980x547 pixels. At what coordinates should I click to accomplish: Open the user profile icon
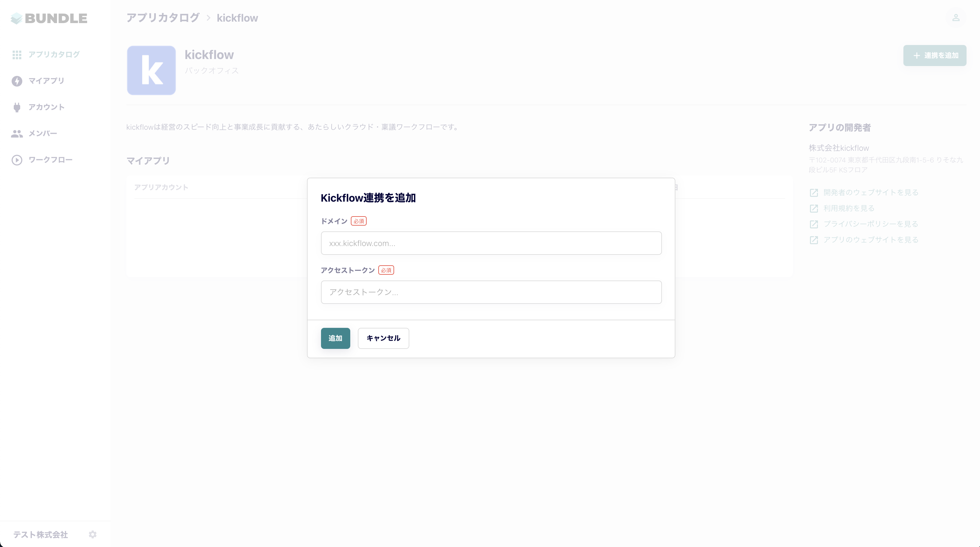coord(956,18)
